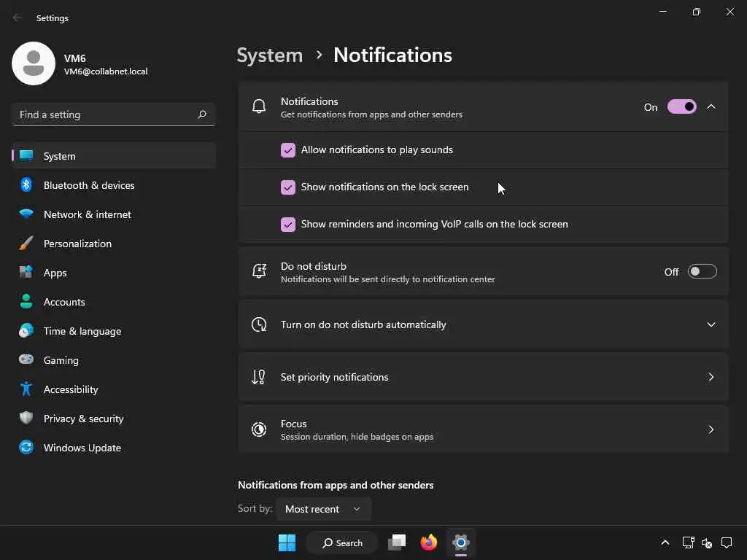
Task: Uncheck Allow notifications to play sounds
Action: click(x=288, y=150)
